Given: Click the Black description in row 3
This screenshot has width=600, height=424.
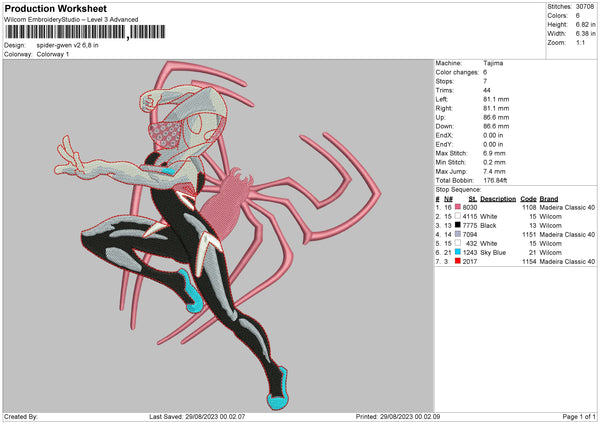Looking at the screenshot, I should point(488,226).
